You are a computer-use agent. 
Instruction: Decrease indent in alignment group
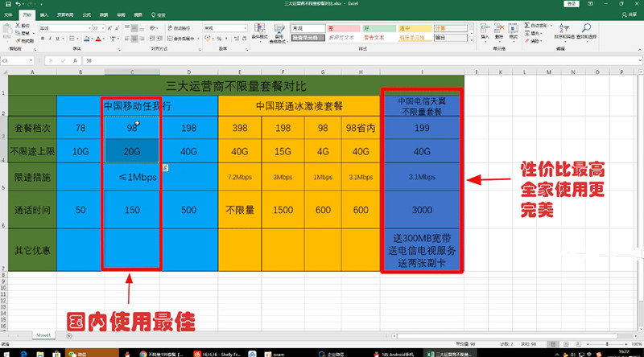[151, 39]
